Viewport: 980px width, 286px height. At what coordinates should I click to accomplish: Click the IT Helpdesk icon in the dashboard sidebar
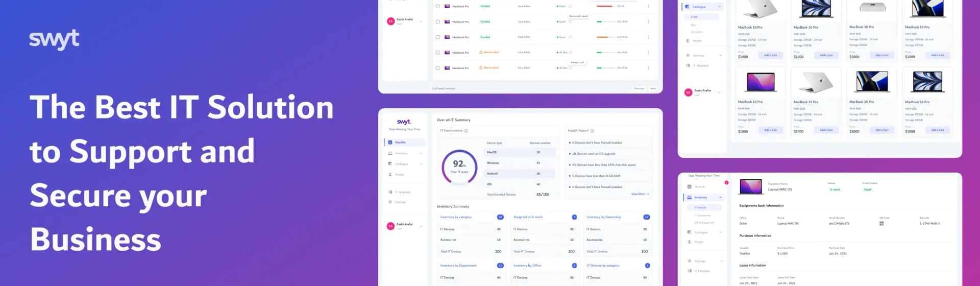pos(390,192)
